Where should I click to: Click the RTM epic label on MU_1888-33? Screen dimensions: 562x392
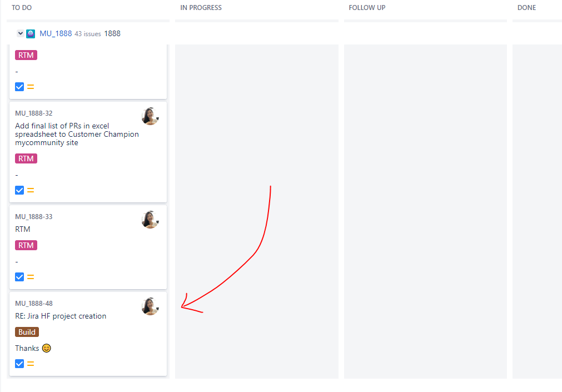tap(26, 245)
